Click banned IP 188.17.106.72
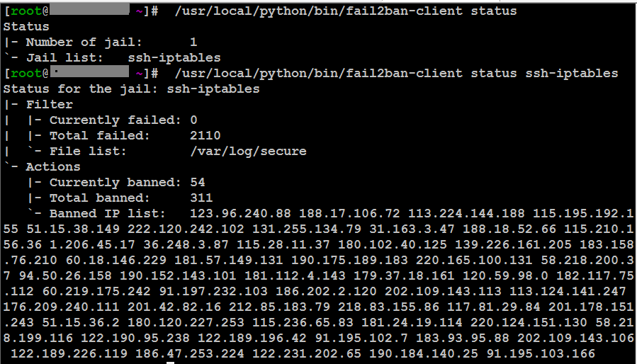 point(349,213)
